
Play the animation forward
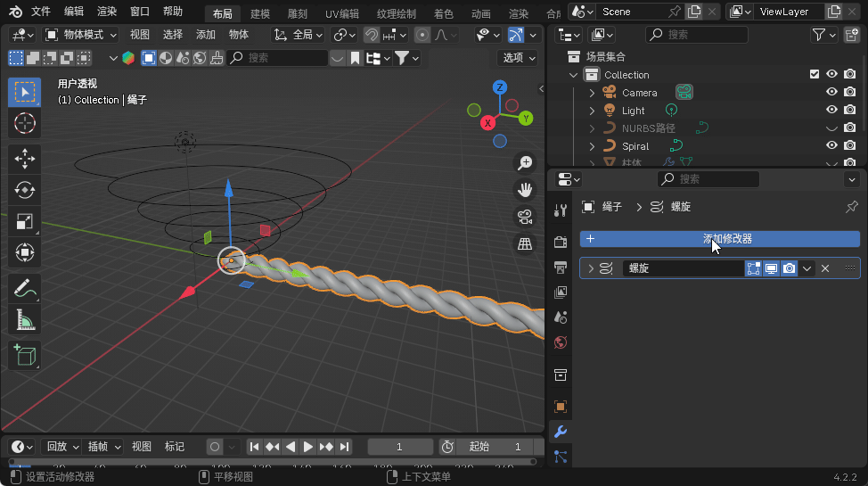click(x=308, y=447)
